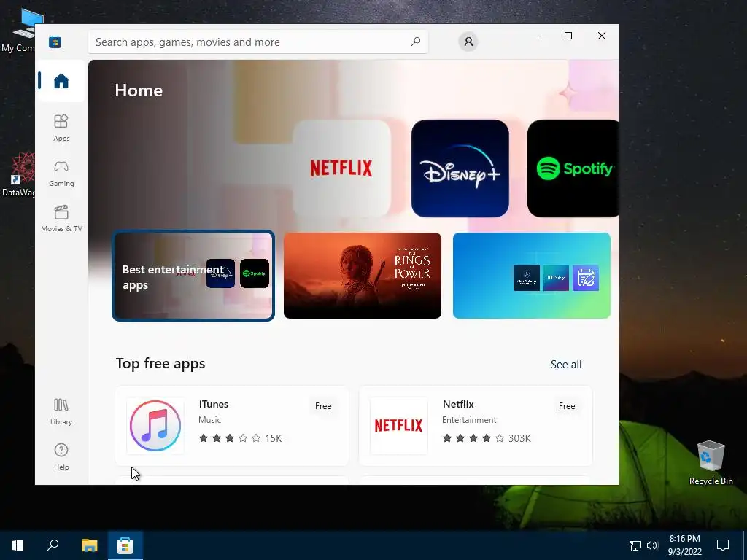
Task: Click Microsoft Store taskbar icon
Action: click(125, 545)
